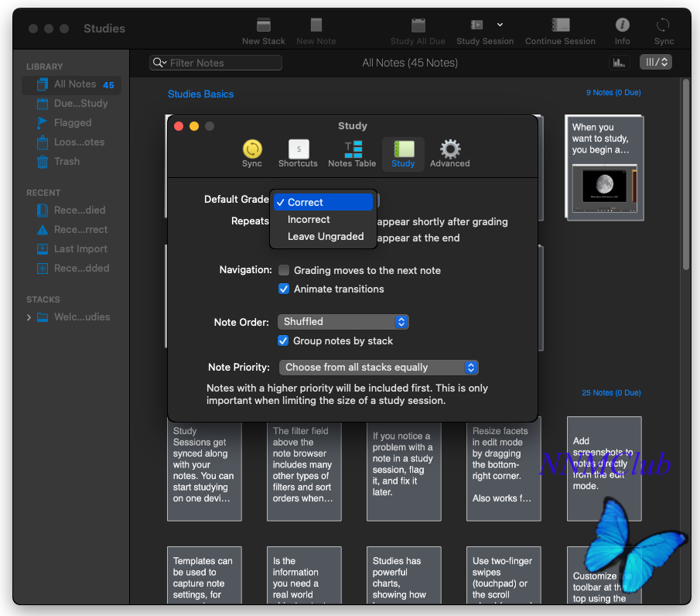Select note 'Studies has powerful charts'
This screenshot has height=616, width=700.
(x=404, y=576)
